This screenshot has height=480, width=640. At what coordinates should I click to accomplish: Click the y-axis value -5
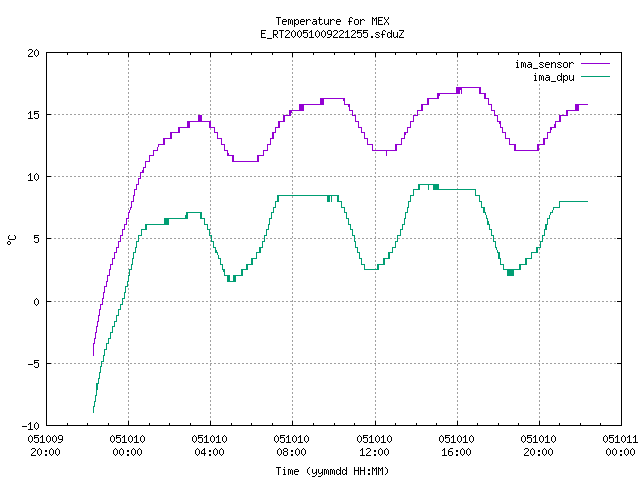point(31,364)
